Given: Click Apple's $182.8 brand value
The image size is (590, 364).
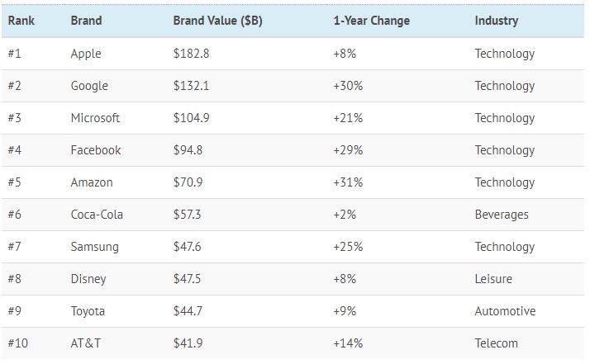Looking at the screenshot, I should pyautogui.click(x=191, y=54).
